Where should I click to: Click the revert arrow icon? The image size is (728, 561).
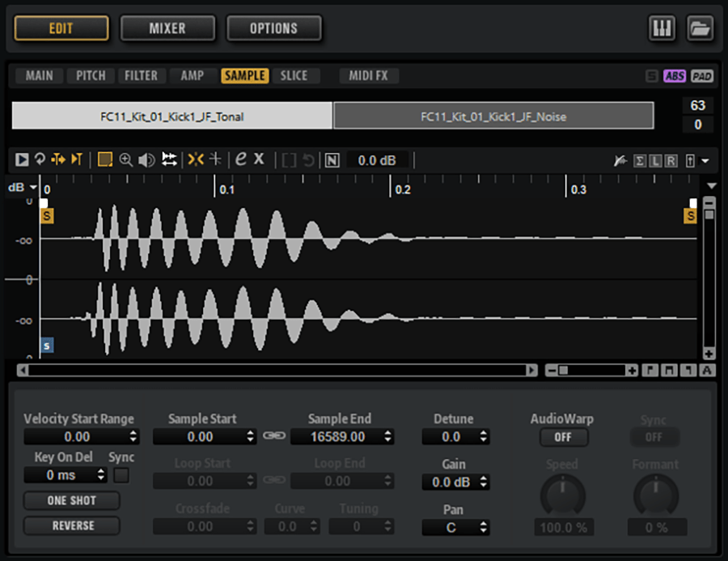coord(308,160)
